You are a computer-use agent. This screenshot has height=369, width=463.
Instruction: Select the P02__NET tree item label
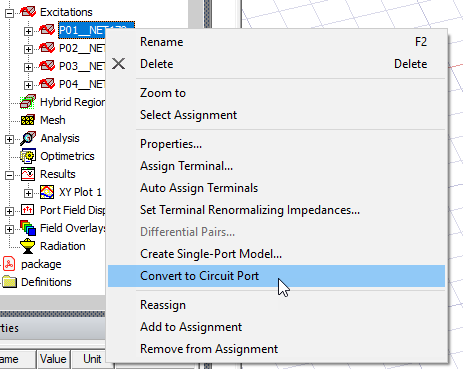pos(82,48)
